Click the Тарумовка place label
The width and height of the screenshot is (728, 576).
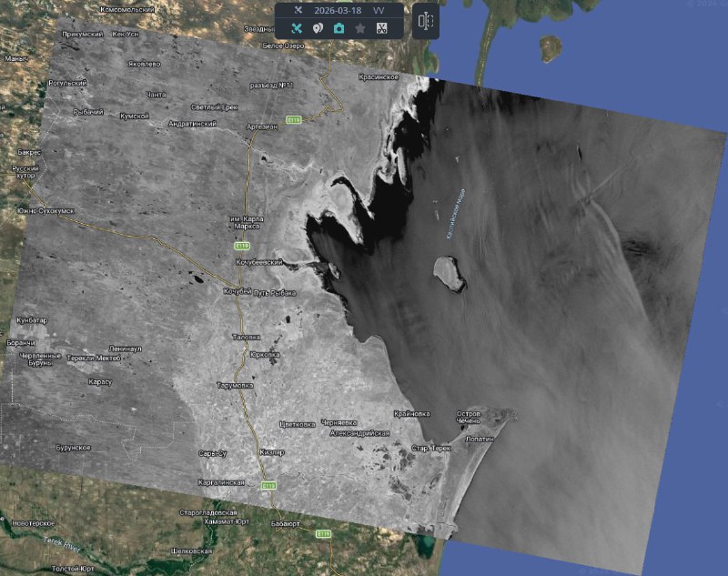point(235,385)
